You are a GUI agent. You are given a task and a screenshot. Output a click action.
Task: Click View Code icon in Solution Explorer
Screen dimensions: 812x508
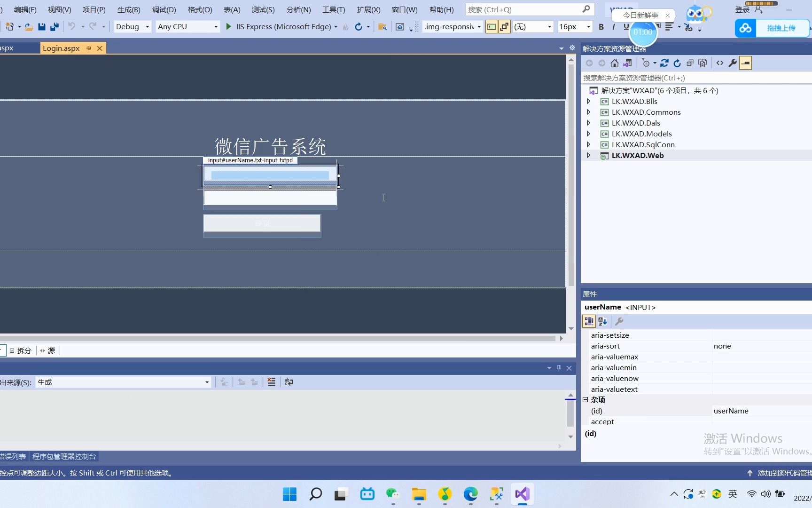tap(720, 63)
